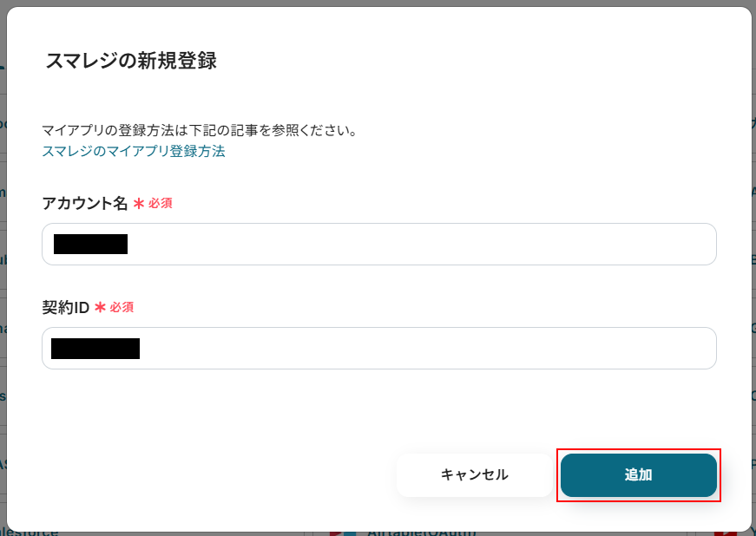This screenshot has width=756, height=536.
Task: Cancel with the キャンセル button
Action: tap(475, 474)
